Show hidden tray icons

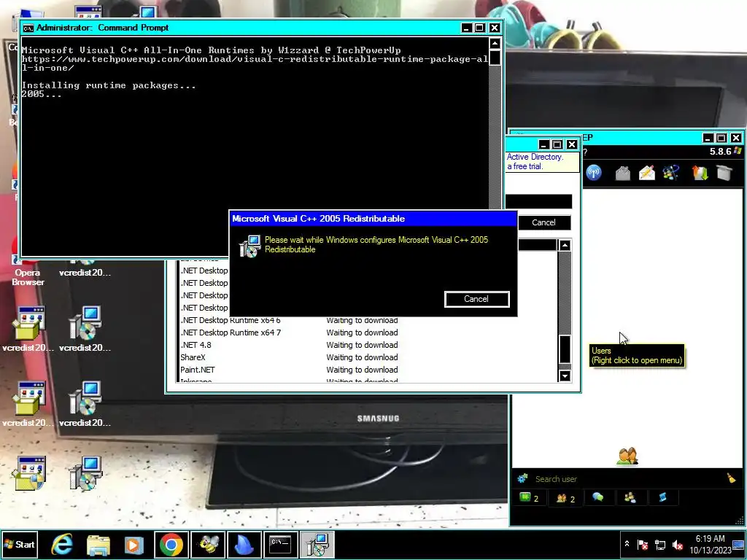627,544
